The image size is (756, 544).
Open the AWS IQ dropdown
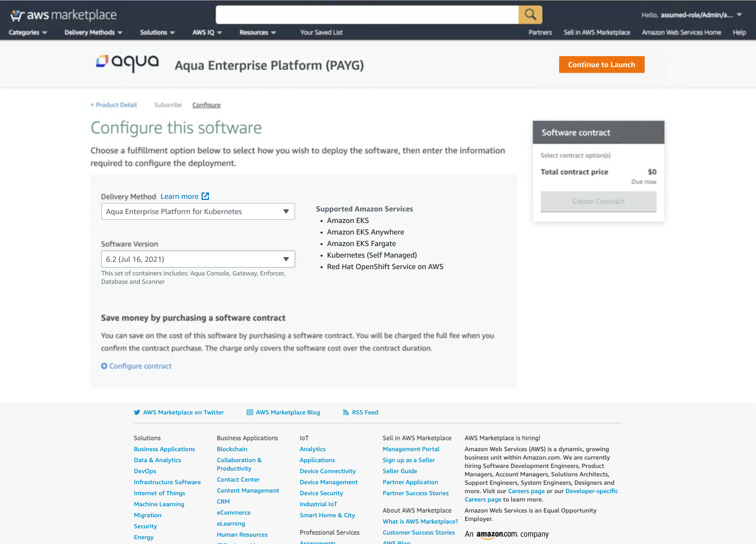click(x=207, y=33)
